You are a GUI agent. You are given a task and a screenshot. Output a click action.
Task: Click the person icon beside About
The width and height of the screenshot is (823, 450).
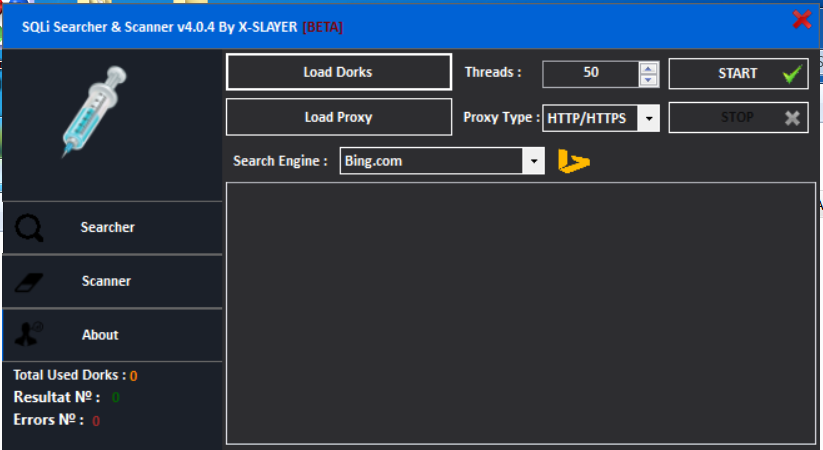point(30,335)
